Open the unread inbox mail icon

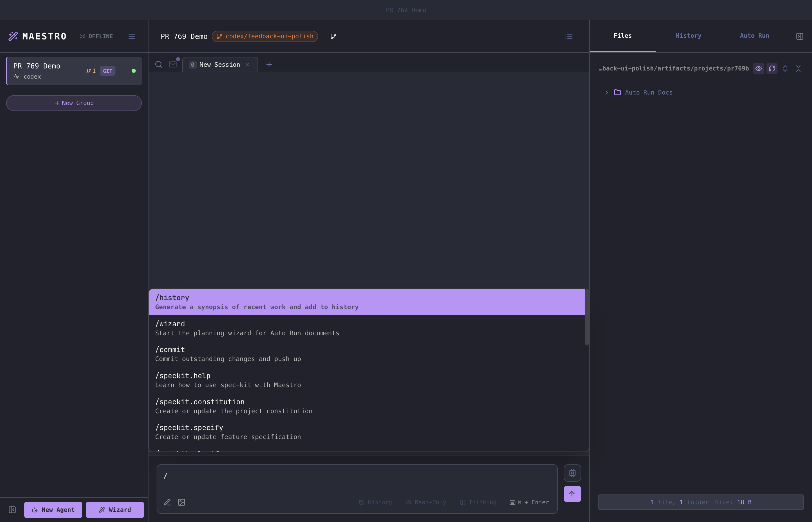coord(173,64)
